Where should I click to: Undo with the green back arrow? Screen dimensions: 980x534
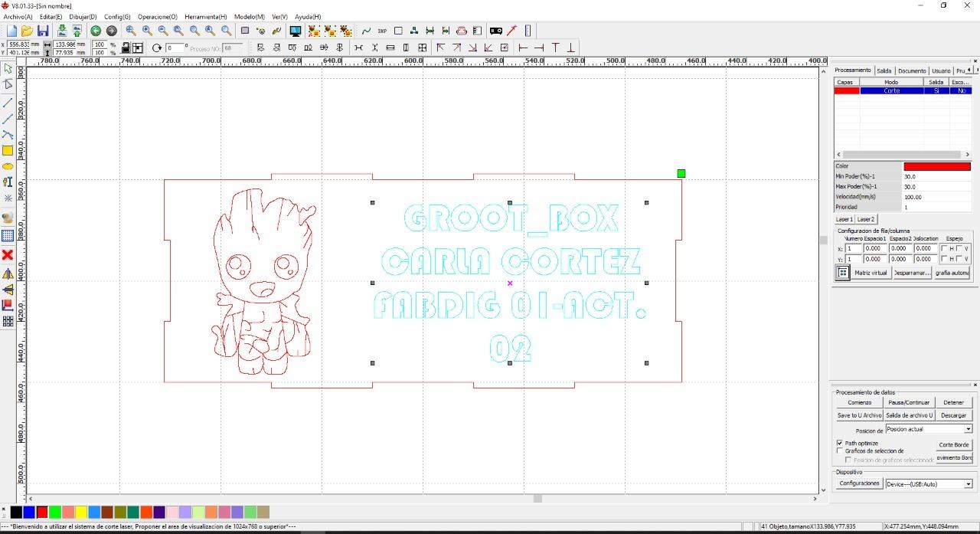(96, 31)
